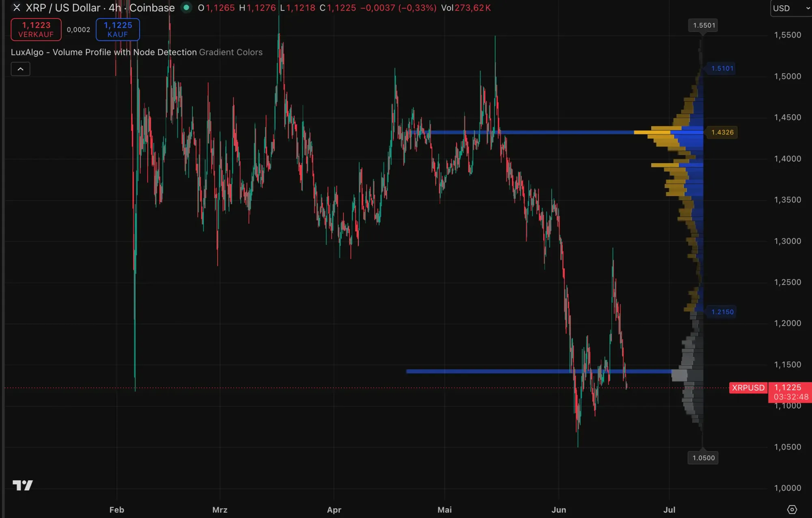Click the TradingView logo
Viewport: 812px width, 518px height.
[22, 485]
